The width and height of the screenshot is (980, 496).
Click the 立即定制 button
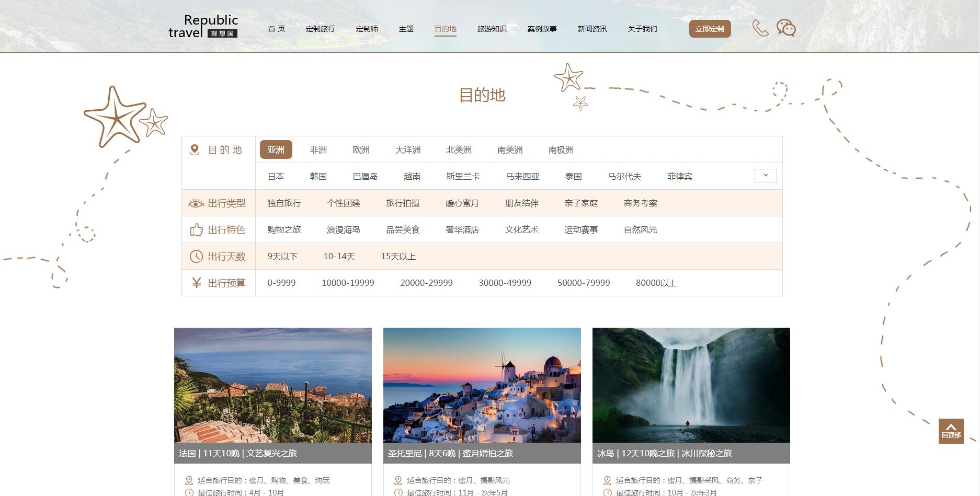coord(710,29)
